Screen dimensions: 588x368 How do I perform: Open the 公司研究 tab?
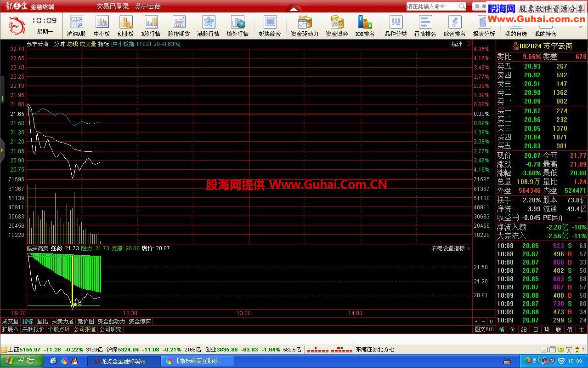click(x=110, y=329)
